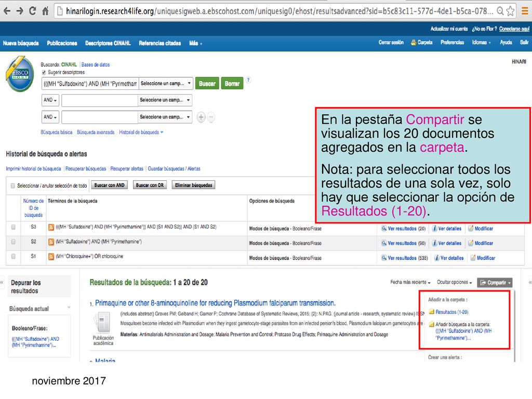Viewport: 532px width, 399px height.
Task: Add a search row with plus icon
Action: click(x=201, y=117)
